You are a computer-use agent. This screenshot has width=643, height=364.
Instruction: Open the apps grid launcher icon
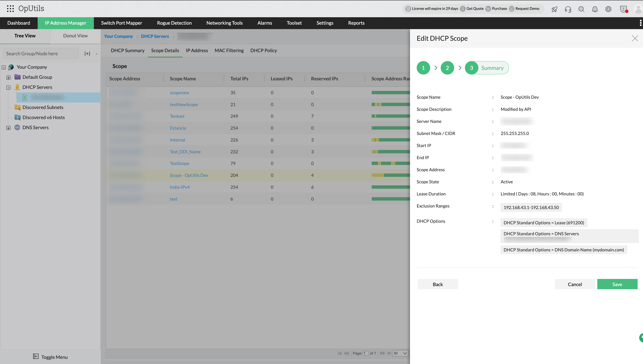pyautogui.click(x=10, y=9)
